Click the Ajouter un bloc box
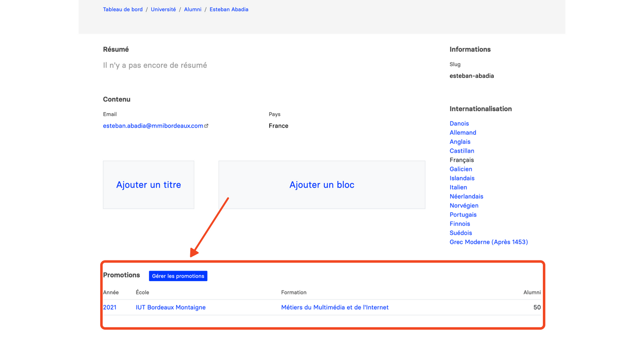Image resolution: width=644 pixels, height=362 pixels. [321, 185]
